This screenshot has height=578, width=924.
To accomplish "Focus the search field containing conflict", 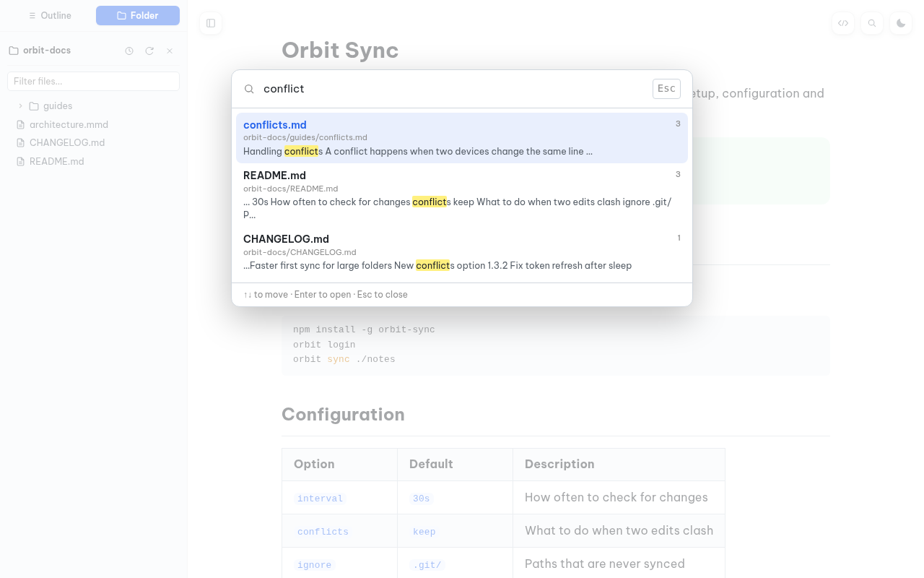I will (453, 89).
